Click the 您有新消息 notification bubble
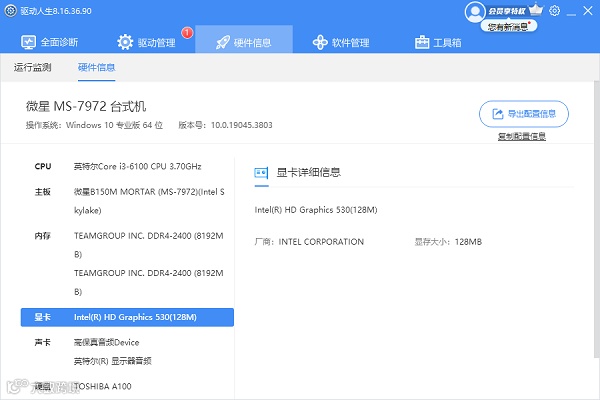The image size is (600, 400). pyautogui.click(x=509, y=26)
